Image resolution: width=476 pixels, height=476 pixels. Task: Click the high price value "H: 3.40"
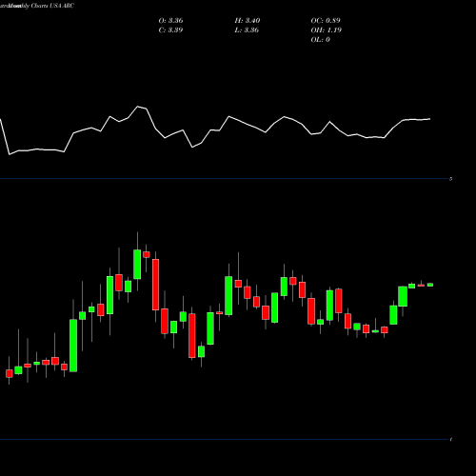[x=248, y=21]
